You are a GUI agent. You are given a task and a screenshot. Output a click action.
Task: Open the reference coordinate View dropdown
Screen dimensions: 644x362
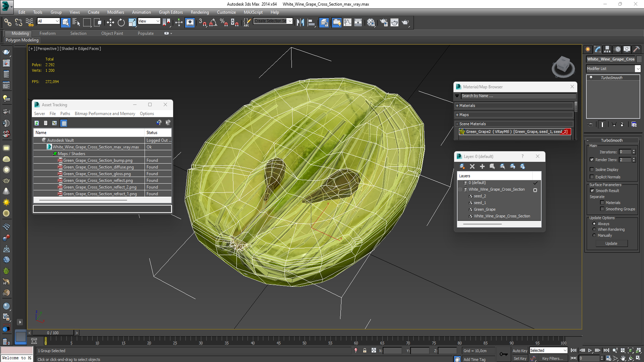(x=149, y=21)
